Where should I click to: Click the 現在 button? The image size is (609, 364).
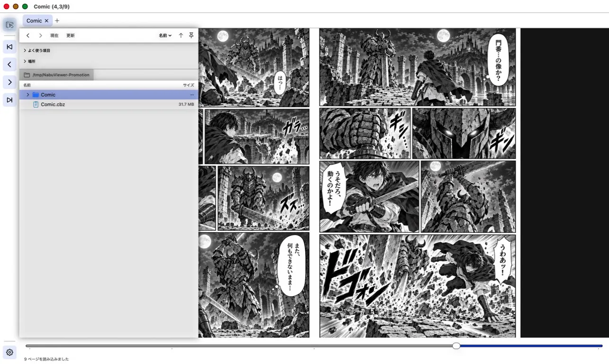click(x=55, y=36)
